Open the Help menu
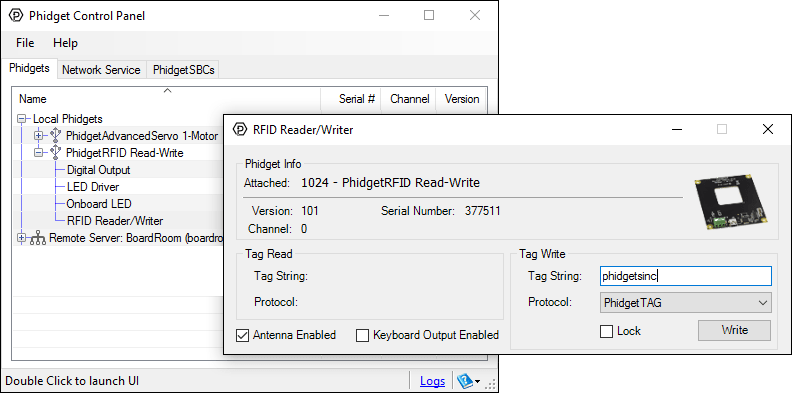 pos(65,43)
